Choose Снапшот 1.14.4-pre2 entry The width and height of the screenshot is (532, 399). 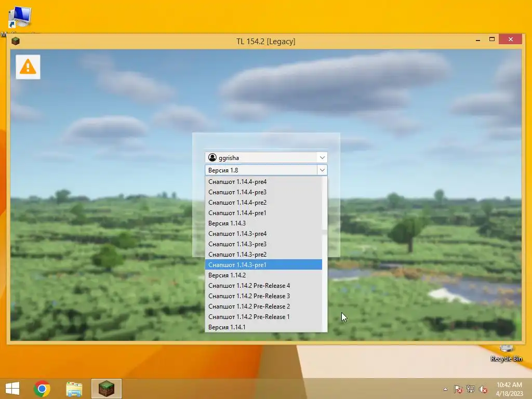click(x=263, y=203)
